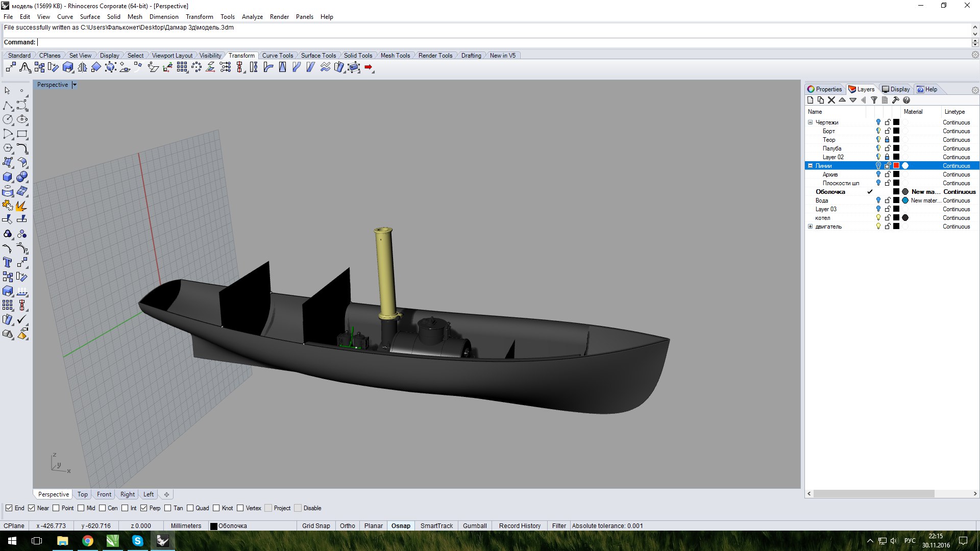The image size is (980, 551).
Task: Create a new layer in Layers panel
Action: click(x=810, y=100)
